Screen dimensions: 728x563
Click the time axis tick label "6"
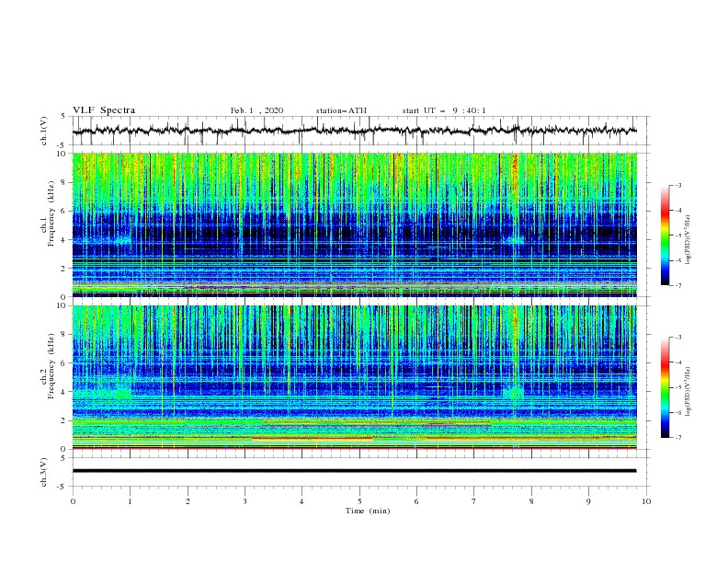pyautogui.click(x=416, y=501)
